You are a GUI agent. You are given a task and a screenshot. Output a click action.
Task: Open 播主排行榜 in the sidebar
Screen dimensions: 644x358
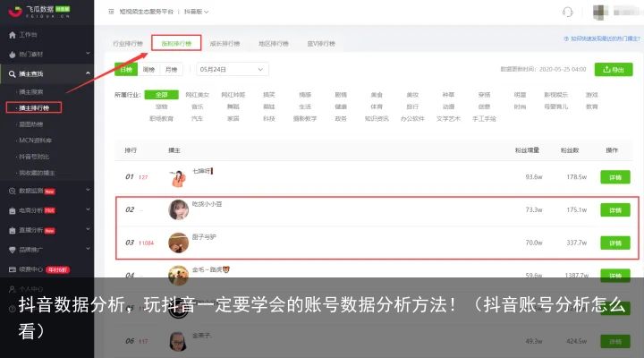(34, 107)
